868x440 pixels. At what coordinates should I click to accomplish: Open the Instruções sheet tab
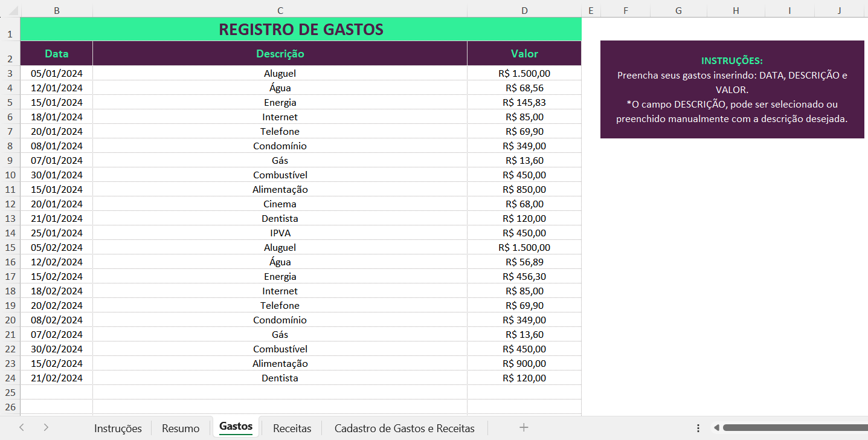click(x=118, y=428)
